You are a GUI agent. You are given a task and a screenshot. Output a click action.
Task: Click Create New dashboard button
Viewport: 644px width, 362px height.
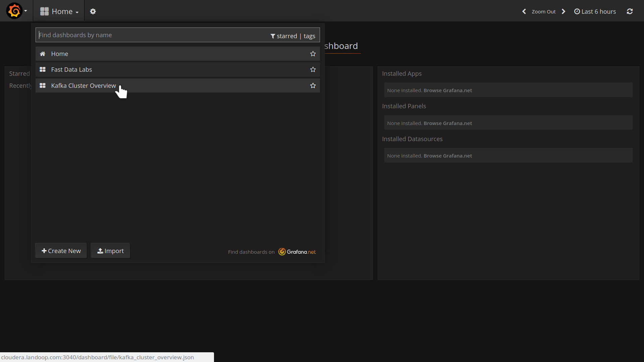(61, 251)
